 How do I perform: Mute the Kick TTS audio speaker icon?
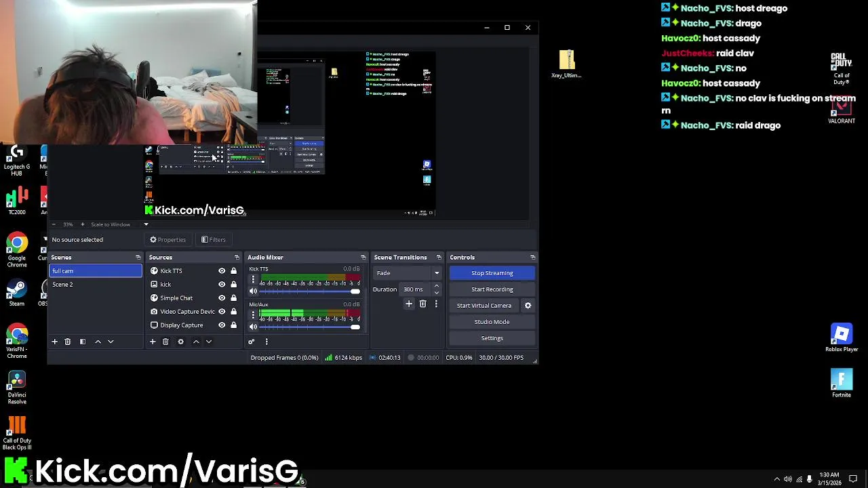point(253,291)
